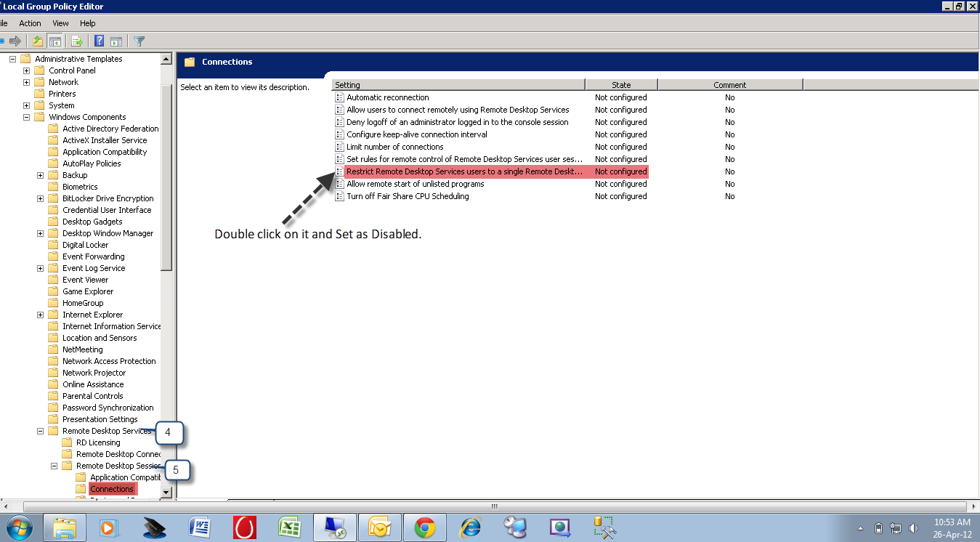The width and height of the screenshot is (980, 542).
Task: Select the Biometrics folder
Action: (x=80, y=187)
